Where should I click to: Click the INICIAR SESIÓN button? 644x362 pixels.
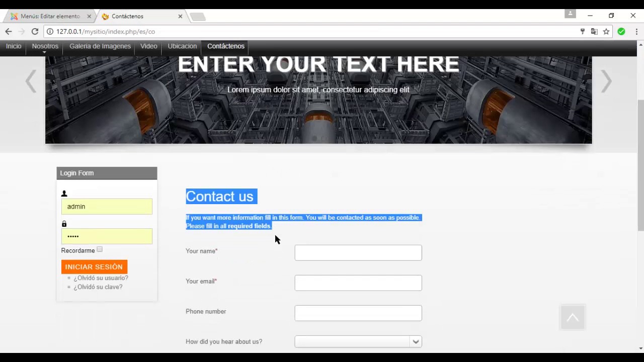click(x=94, y=266)
